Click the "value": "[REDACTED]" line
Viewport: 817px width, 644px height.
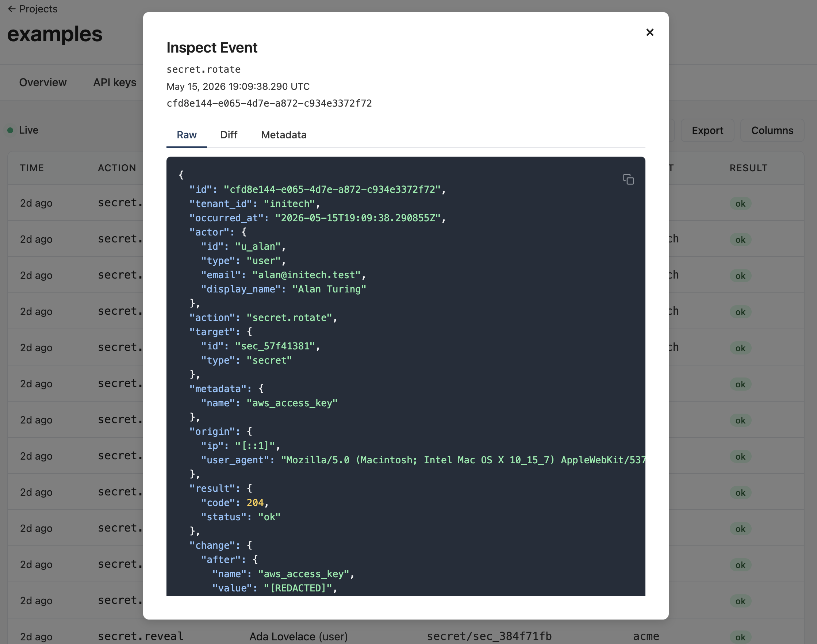point(275,588)
